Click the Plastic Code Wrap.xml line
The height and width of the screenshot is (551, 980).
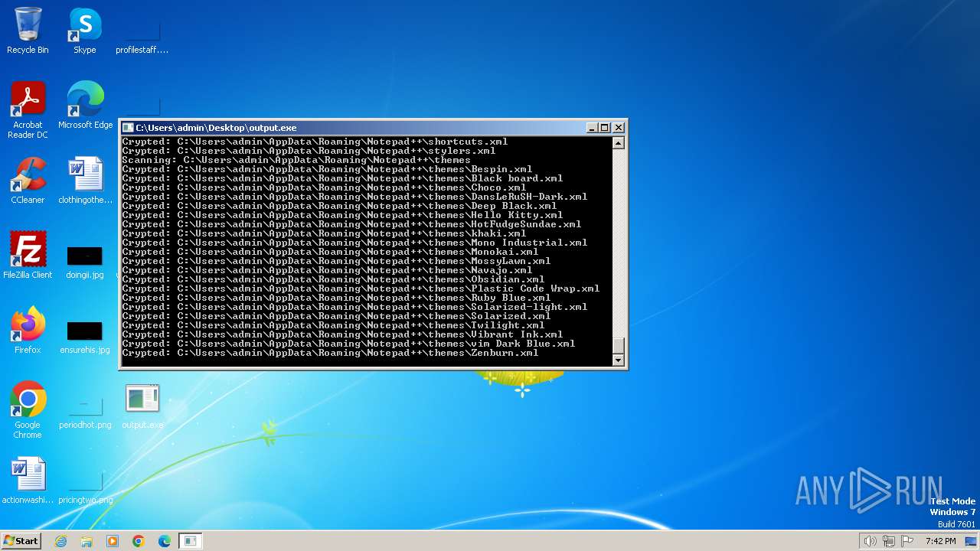pyautogui.click(x=361, y=289)
